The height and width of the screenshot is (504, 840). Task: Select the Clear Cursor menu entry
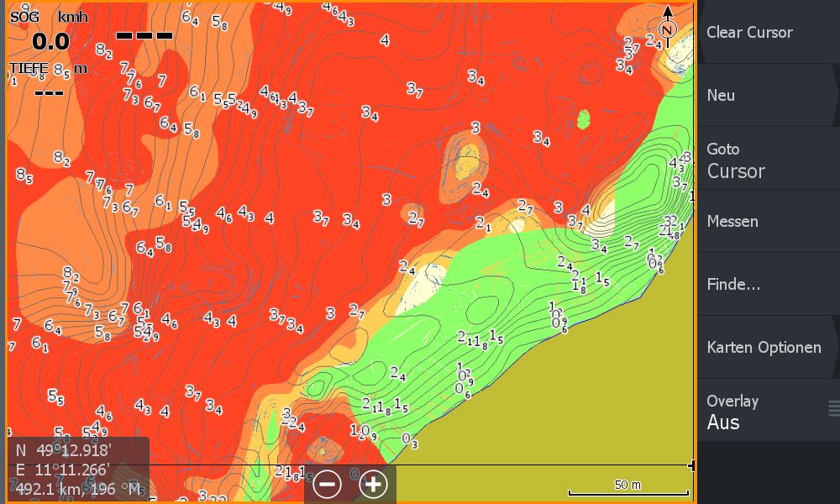point(767,33)
